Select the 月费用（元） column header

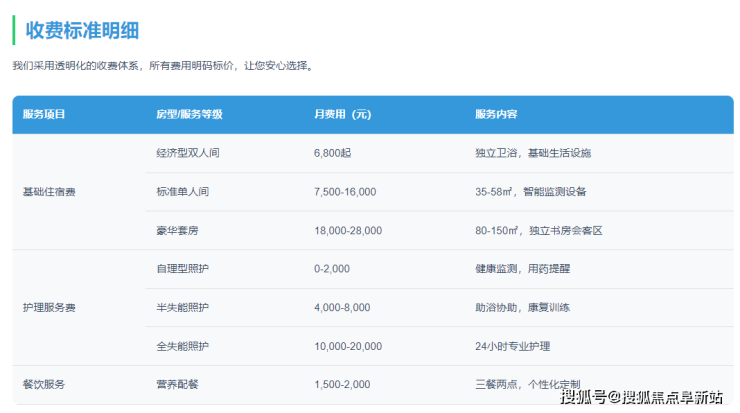pyautogui.click(x=342, y=115)
